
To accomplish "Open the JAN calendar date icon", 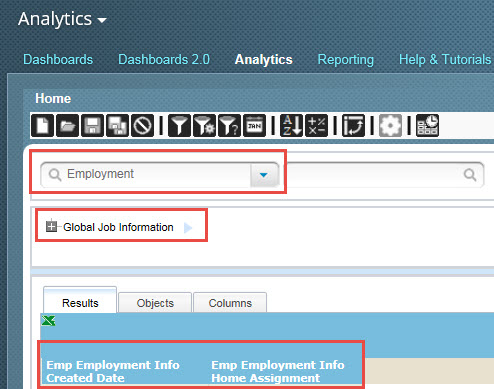I will click(254, 126).
